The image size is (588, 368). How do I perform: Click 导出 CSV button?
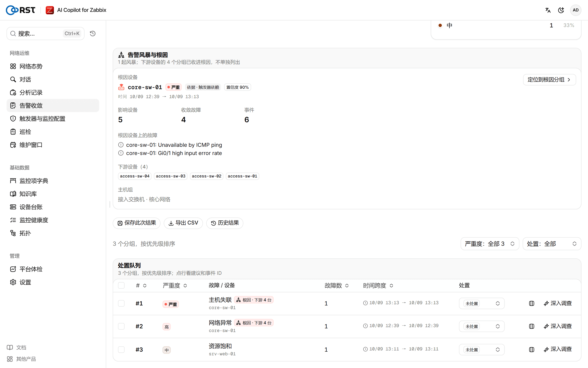(x=183, y=223)
